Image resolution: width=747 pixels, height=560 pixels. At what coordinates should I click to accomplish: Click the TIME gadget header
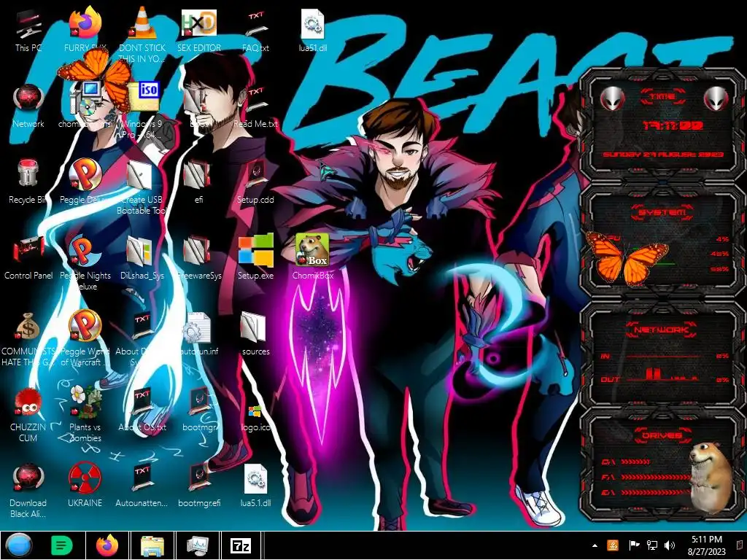pos(662,97)
